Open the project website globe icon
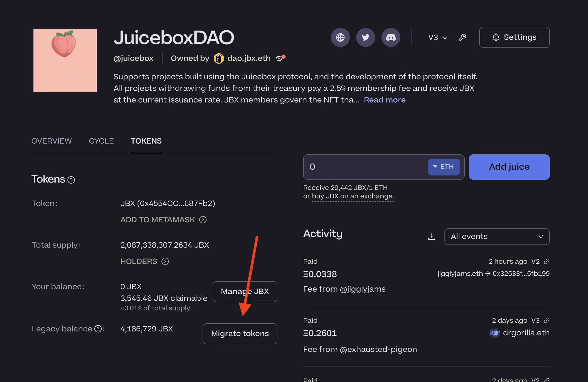Viewport: 588px width, 382px height. [x=340, y=37]
